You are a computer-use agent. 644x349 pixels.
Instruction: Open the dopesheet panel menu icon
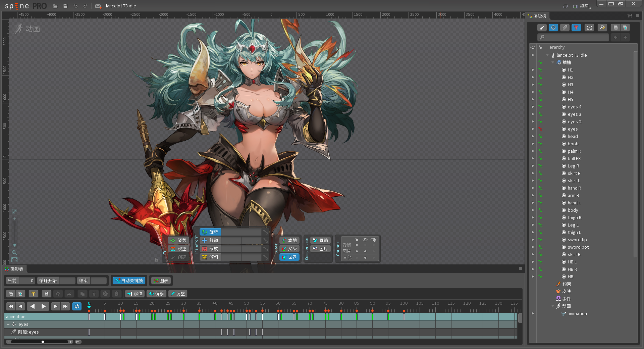(520, 268)
